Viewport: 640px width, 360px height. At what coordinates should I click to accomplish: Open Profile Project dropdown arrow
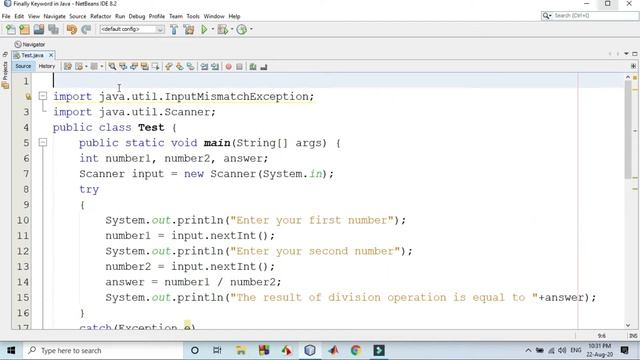[251, 29]
